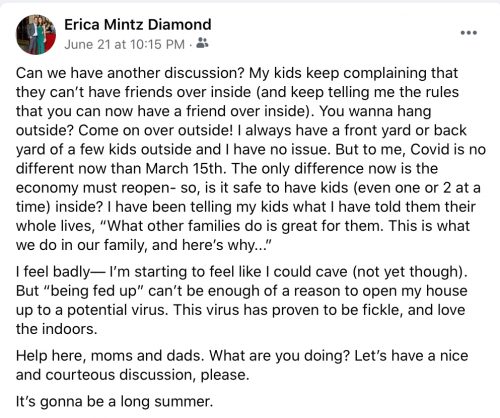Click the friends audience icon beside timestamp
The image size is (500, 418).
[x=202, y=43]
